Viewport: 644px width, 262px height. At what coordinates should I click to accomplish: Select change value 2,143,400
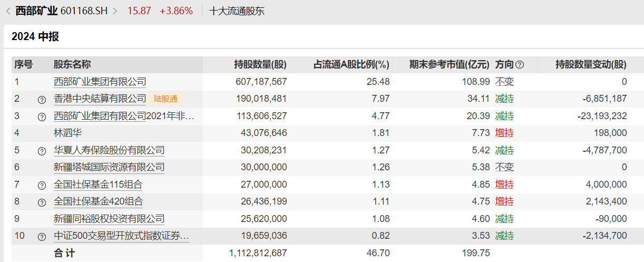(607, 201)
